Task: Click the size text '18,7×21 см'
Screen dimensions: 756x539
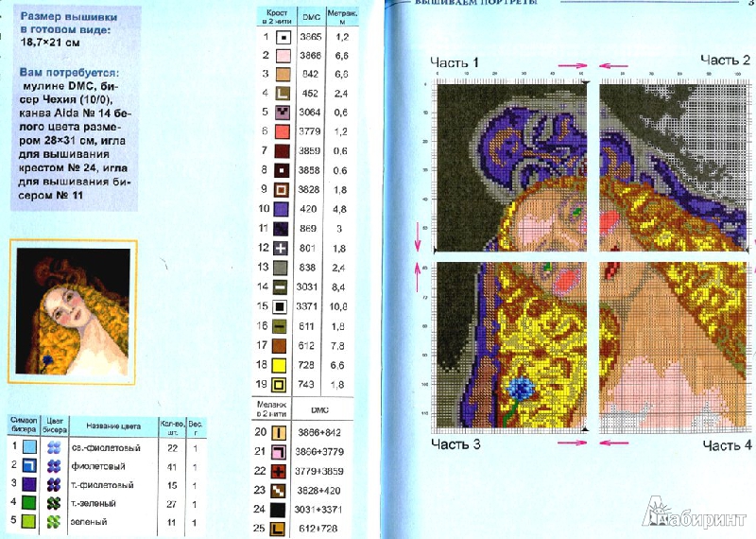Action: pos(50,43)
